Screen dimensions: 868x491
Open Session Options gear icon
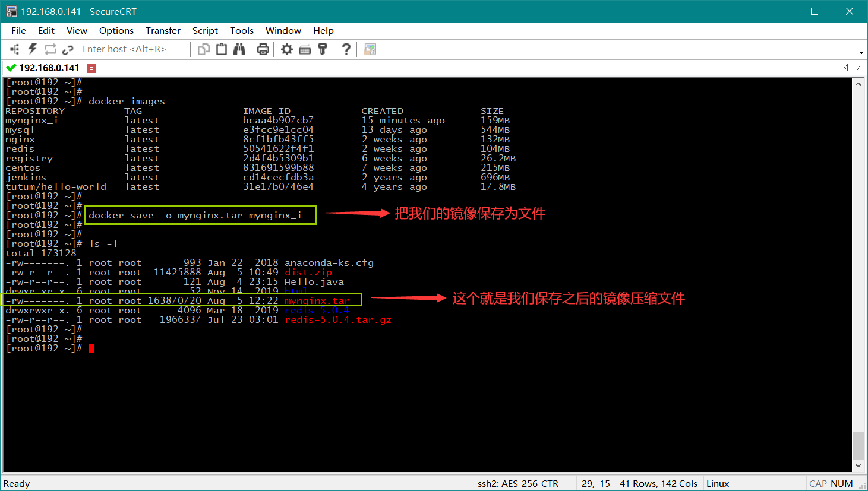tap(287, 49)
